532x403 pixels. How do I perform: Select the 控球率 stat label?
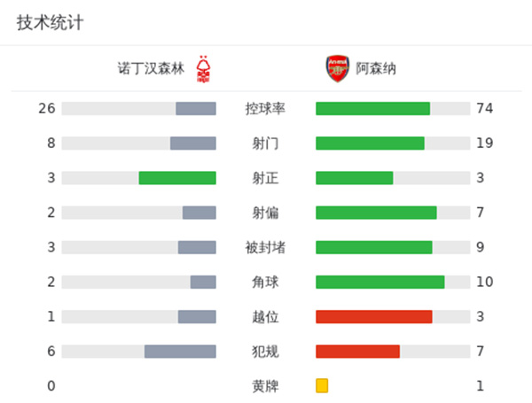tap(265, 109)
